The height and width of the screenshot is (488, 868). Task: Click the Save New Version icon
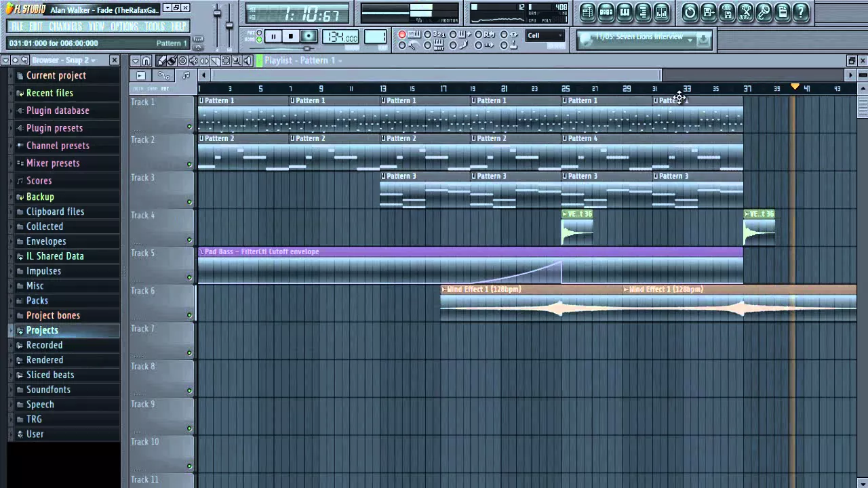pyautogui.click(x=708, y=12)
